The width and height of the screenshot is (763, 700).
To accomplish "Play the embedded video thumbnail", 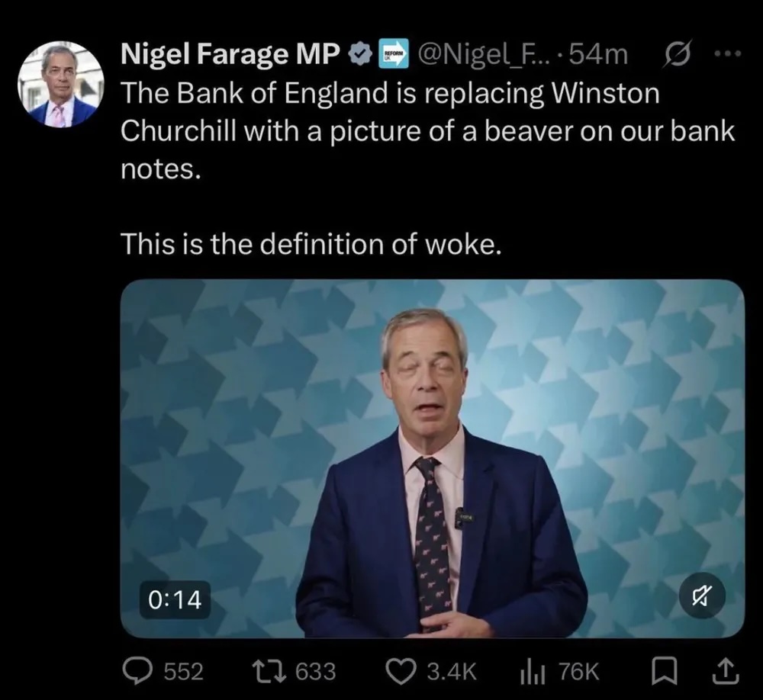I will point(432,458).
